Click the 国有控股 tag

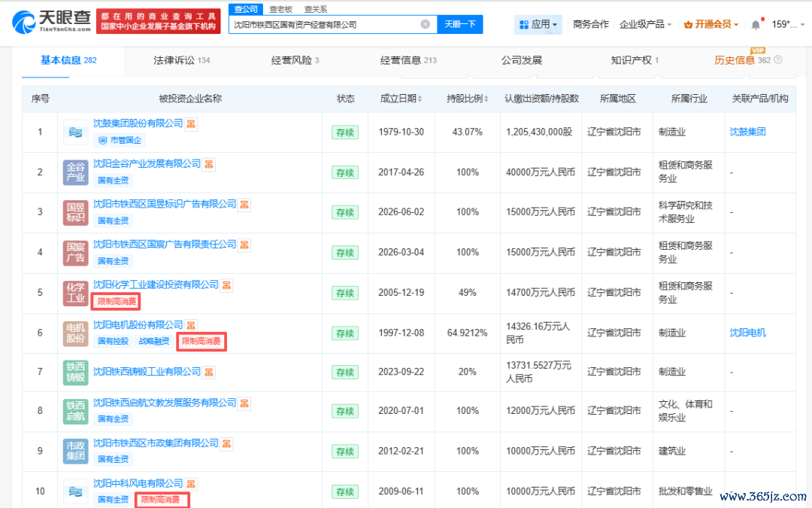tap(113, 342)
